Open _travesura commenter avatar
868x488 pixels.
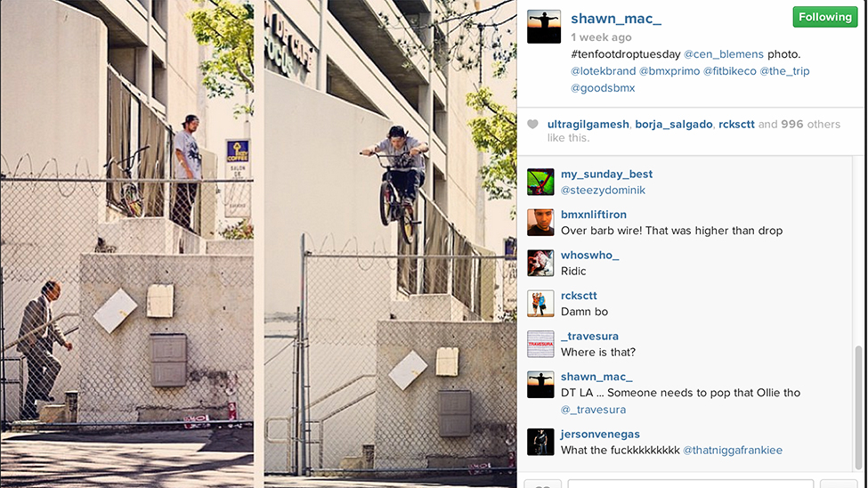click(540, 344)
